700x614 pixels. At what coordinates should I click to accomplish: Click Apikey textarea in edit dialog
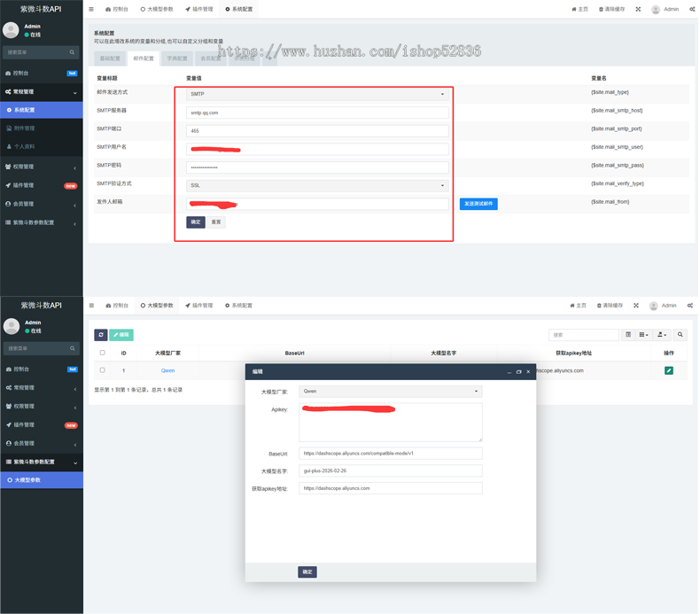pyautogui.click(x=391, y=423)
